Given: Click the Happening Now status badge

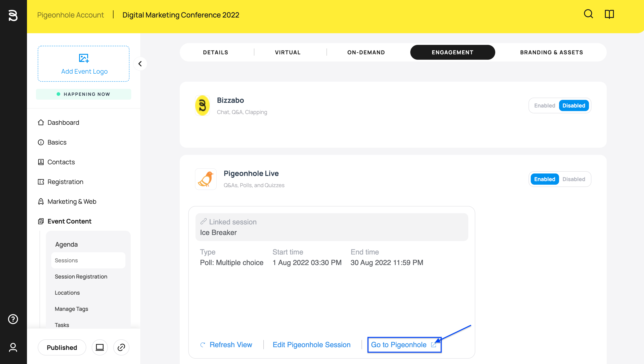Looking at the screenshot, I should (x=84, y=94).
